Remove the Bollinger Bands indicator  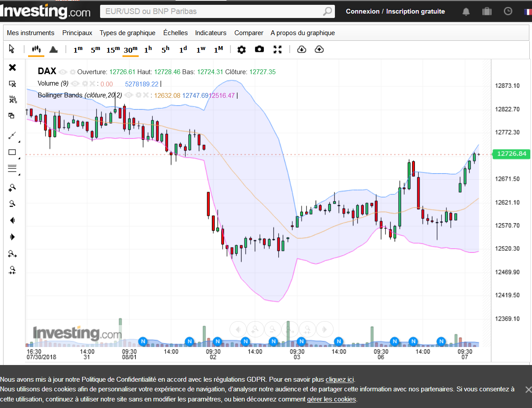[146, 95]
